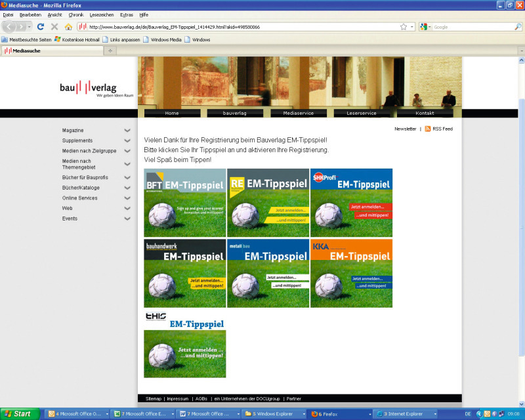
Task: Click the Firefox back arrow button
Action: [x=9, y=27]
